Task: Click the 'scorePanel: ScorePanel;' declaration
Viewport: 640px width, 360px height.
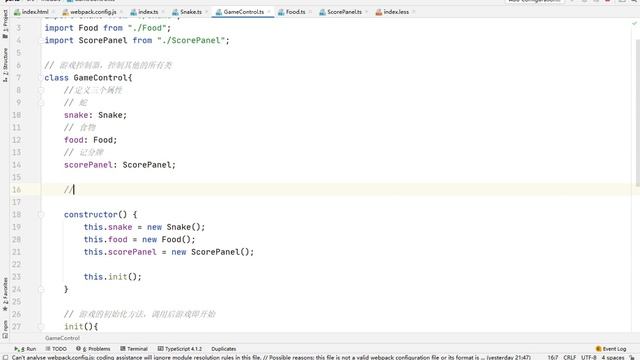Action: click(120, 165)
